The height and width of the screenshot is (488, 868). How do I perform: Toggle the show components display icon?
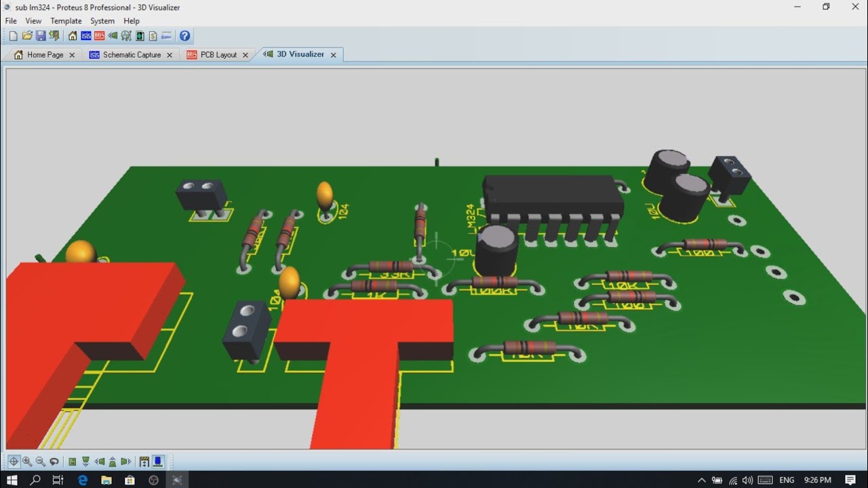click(x=158, y=462)
